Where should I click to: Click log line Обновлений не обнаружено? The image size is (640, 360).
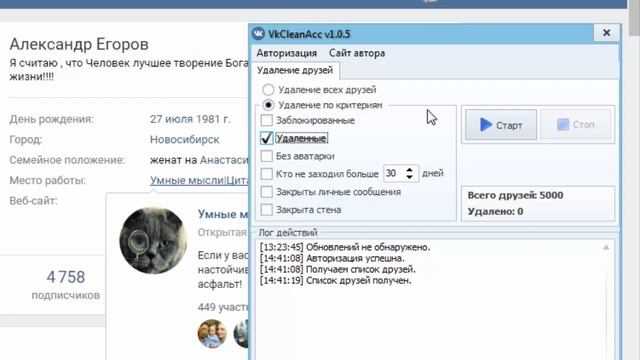345,247
